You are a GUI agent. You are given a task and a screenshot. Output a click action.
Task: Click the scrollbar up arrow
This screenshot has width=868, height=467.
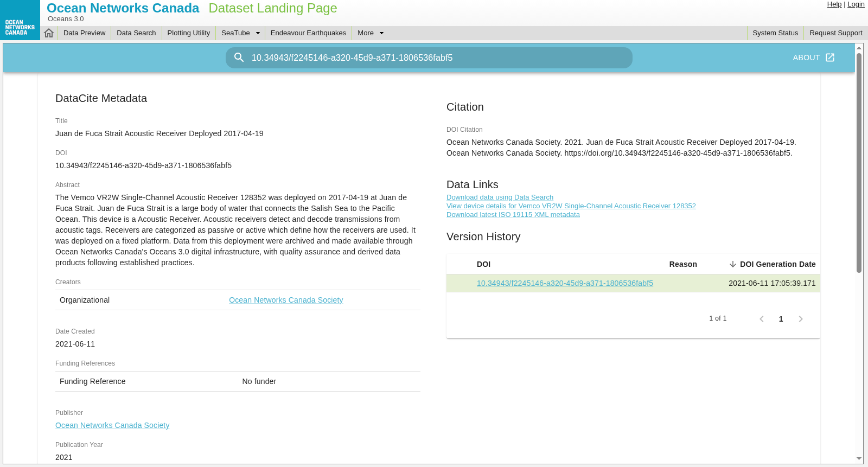click(x=859, y=48)
